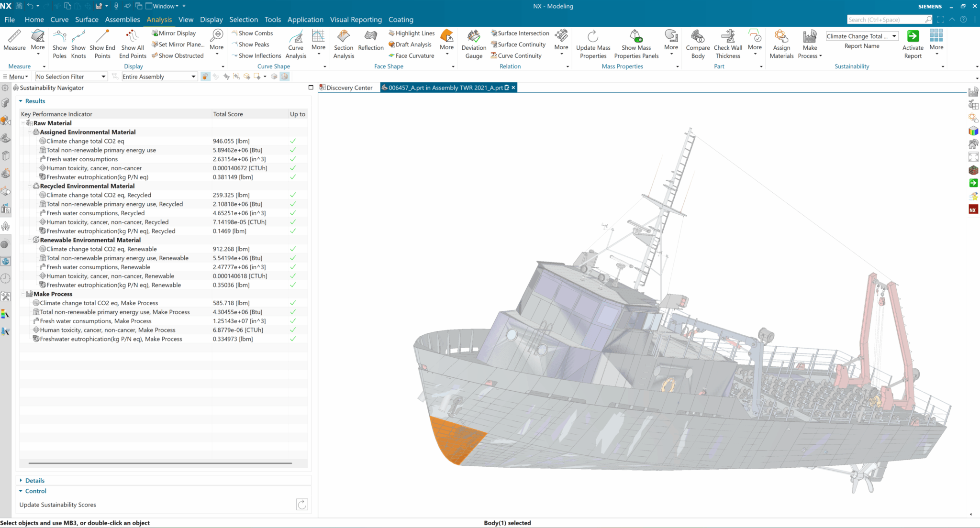This screenshot has height=528, width=980.
Task: Close the 006457_A.prt document tab
Action: pos(513,88)
